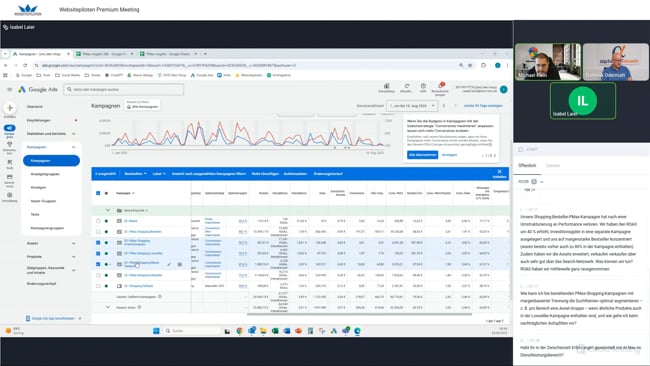
Task: Expand the Gesamt Konto row chevron
Action: (108, 307)
